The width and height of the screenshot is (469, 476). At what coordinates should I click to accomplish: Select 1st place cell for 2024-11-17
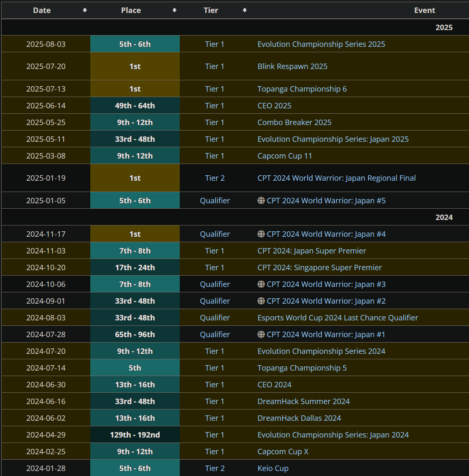tap(135, 234)
